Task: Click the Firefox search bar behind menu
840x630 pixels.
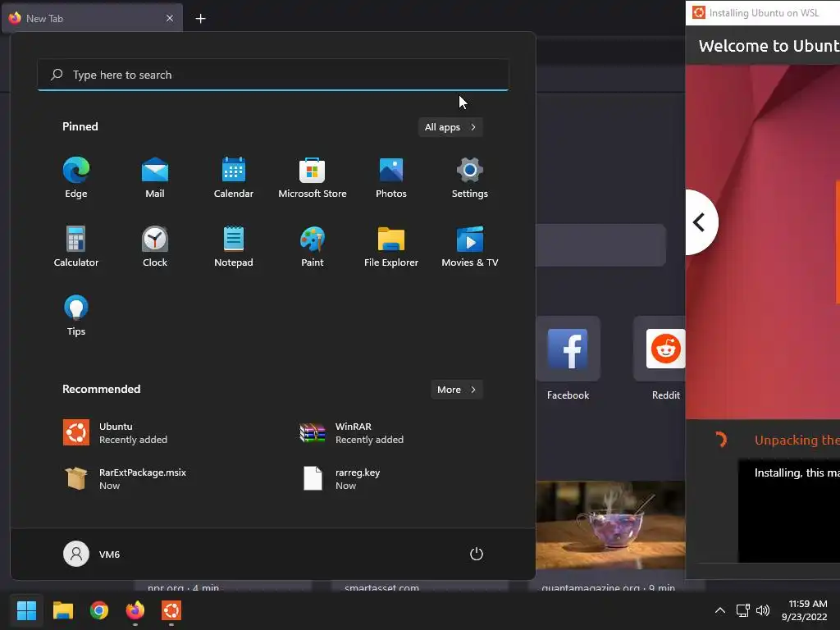Action: (600, 244)
